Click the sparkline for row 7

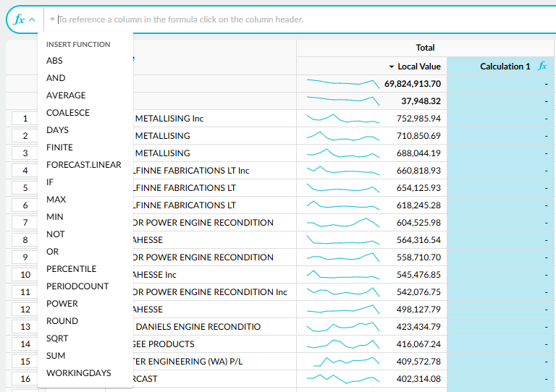(343, 223)
